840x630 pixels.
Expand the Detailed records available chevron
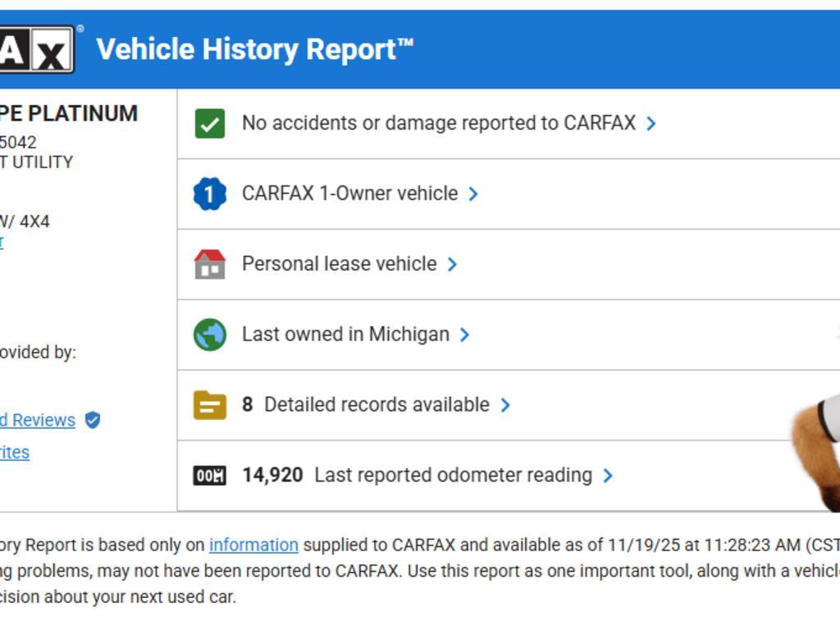point(505,405)
